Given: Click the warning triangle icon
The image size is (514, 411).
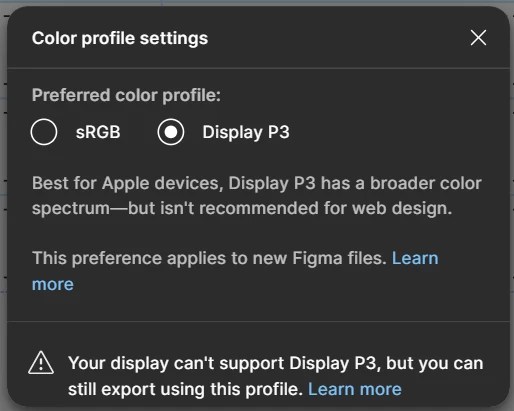Looking at the screenshot, I should (41, 363).
